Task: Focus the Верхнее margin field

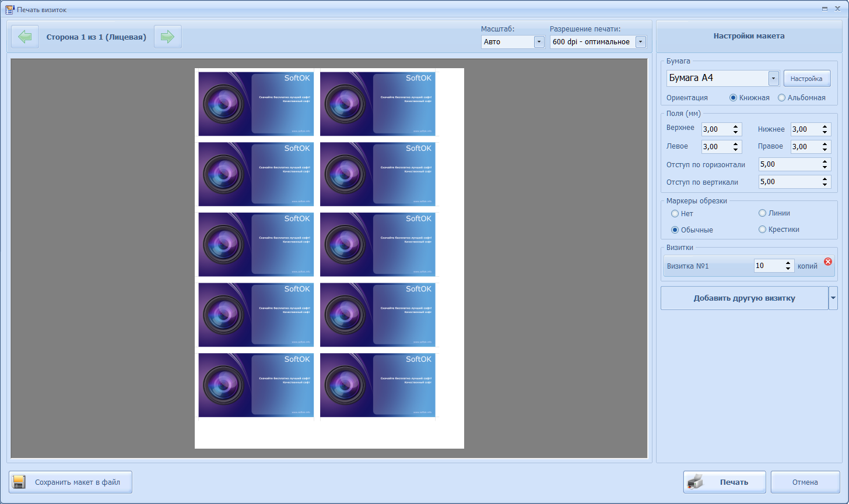Action: tap(717, 129)
